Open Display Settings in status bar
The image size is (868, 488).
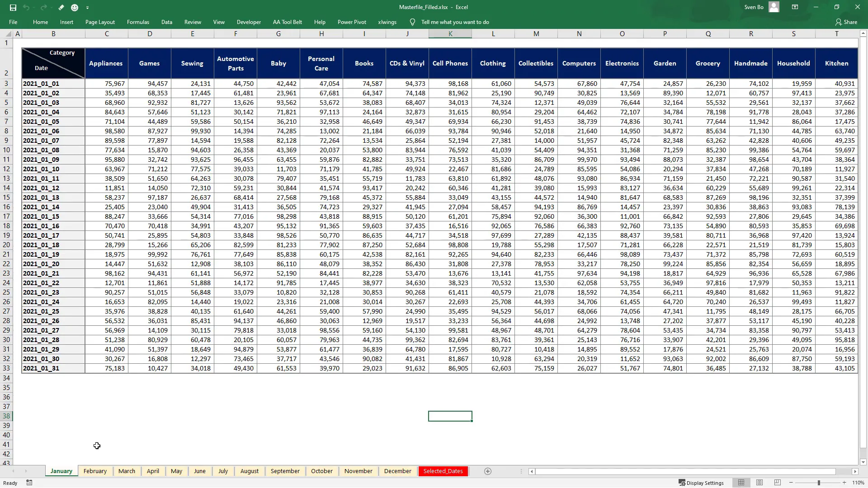coord(701,483)
